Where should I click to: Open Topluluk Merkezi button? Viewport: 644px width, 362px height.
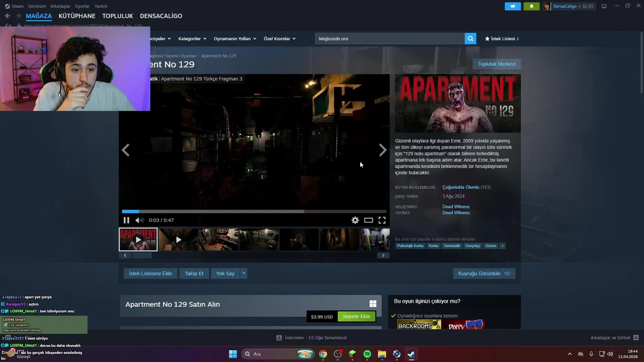[497, 64]
